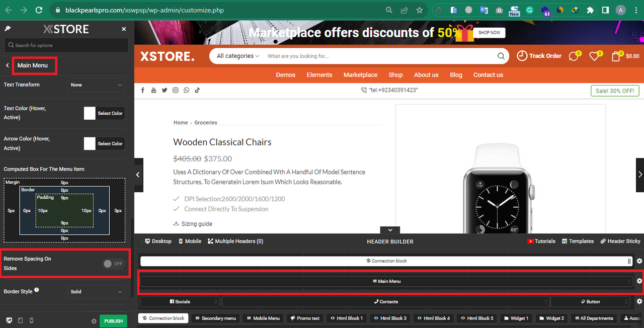
Task: Open Multiple Headers (0) option
Action: click(235, 241)
